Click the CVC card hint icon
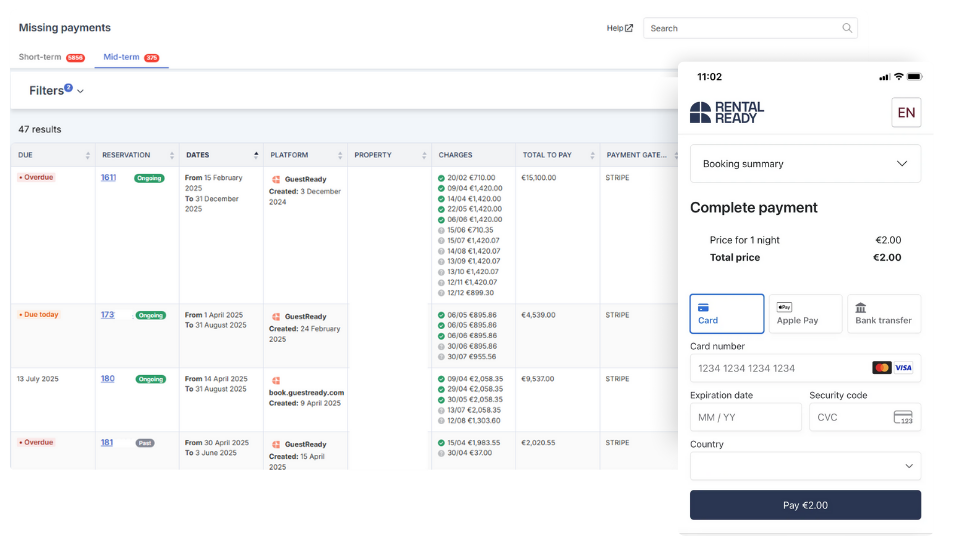The image size is (955, 544). (903, 417)
